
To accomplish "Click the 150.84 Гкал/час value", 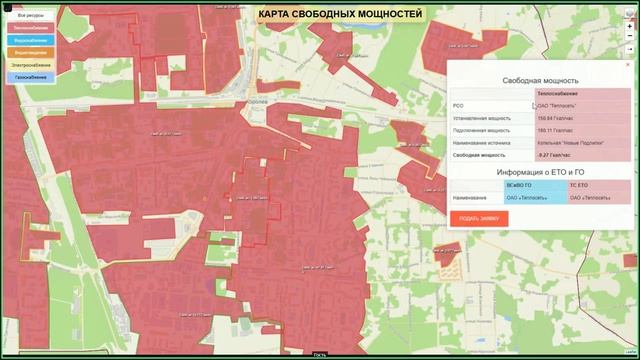I will click(555, 118).
